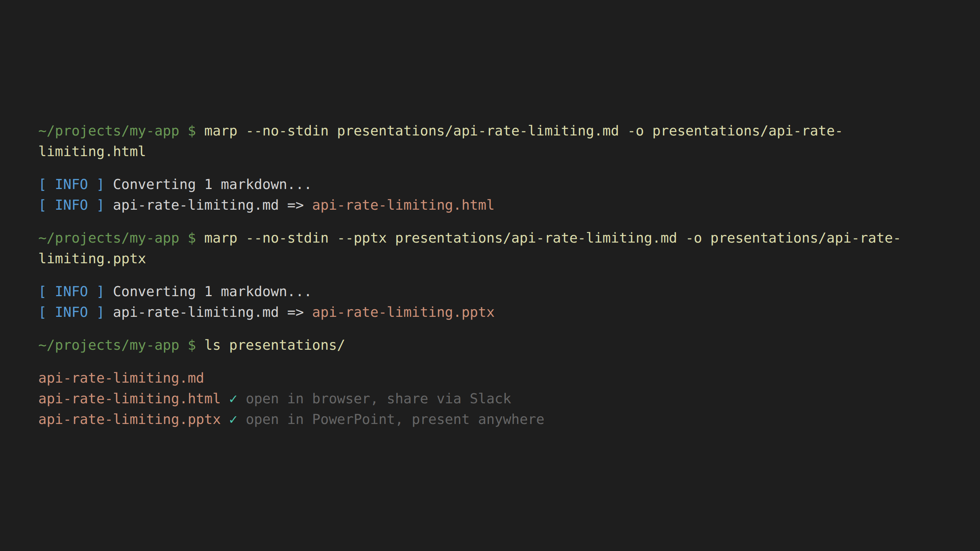The height and width of the screenshot is (551, 980).
Task: Click the -o option in the first marp command
Action: coord(635,131)
